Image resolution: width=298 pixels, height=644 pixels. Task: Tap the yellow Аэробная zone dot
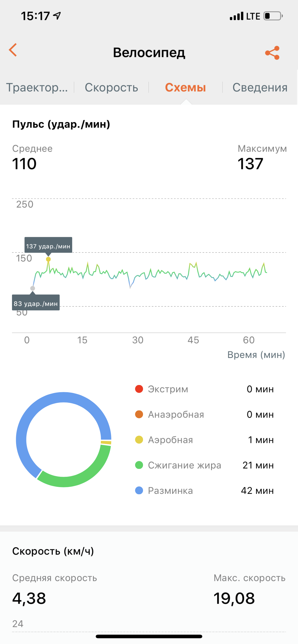[139, 439]
